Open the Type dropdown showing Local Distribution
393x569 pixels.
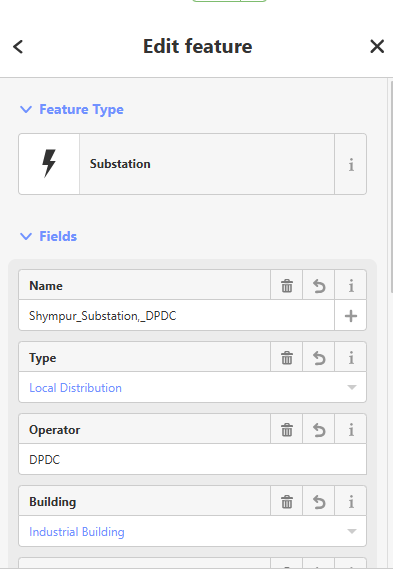coord(192,388)
